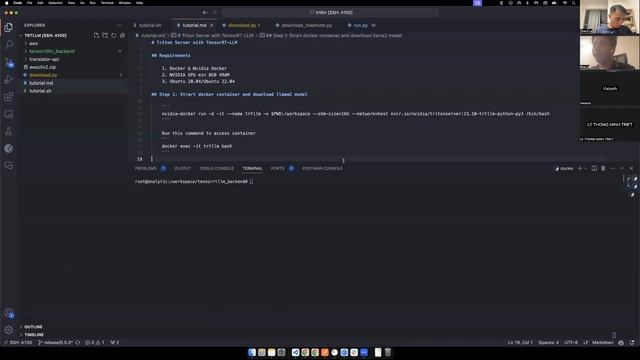
Task: Open tutorial.sh in the file tree
Action: point(40,91)
